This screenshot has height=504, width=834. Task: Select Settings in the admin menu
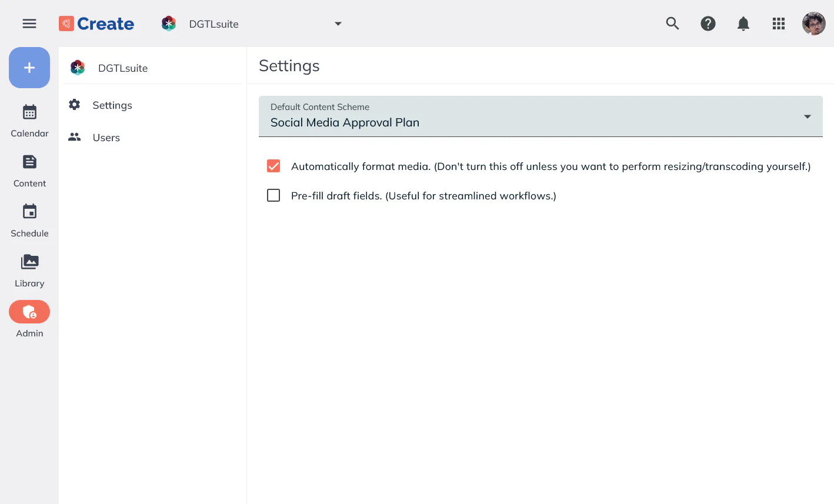[x=112, y=105]
